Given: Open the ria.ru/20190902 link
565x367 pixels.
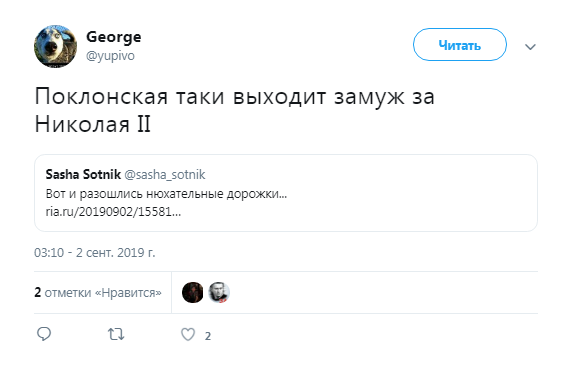Looking at the screenshot, I should click(x=113, y=212).
